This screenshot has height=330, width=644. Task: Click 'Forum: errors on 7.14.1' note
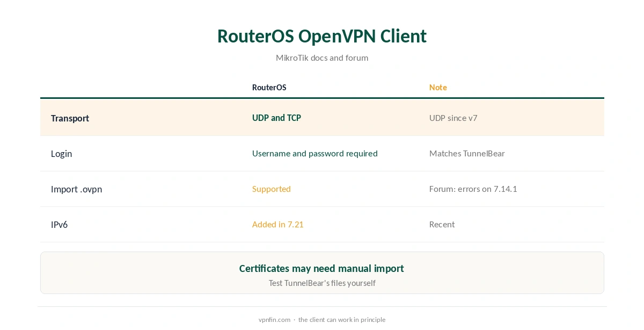473,189
